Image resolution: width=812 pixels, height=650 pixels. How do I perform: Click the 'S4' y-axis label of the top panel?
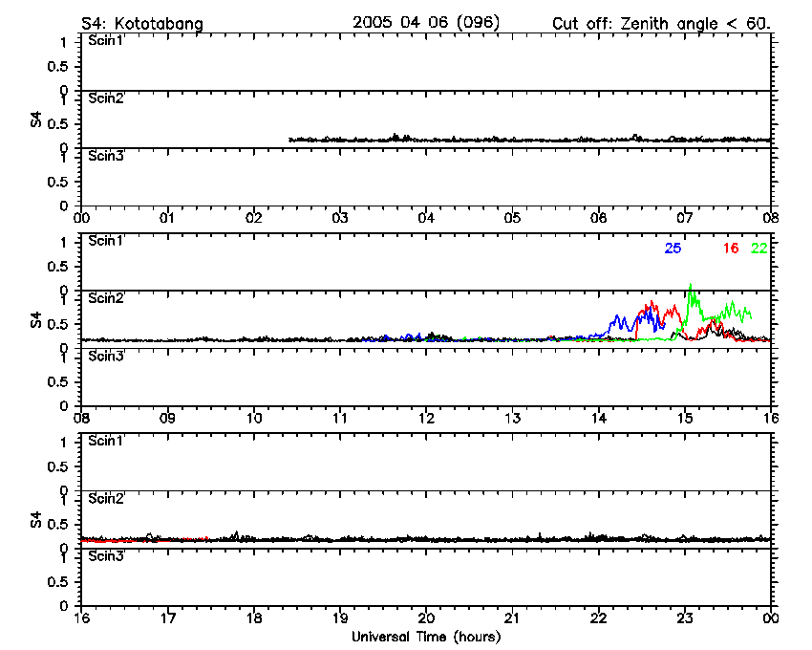click(35, 120)
